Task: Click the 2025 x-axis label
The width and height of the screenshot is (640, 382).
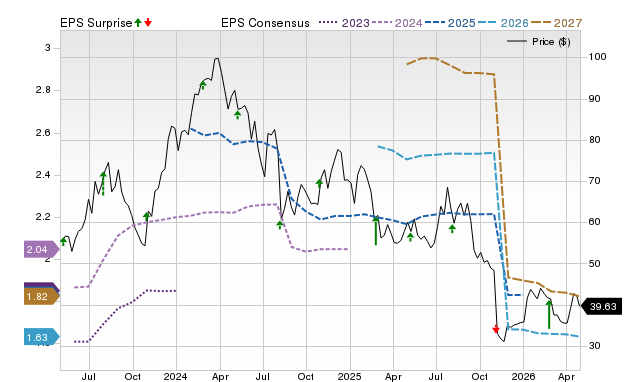Action: pos(349,376)
